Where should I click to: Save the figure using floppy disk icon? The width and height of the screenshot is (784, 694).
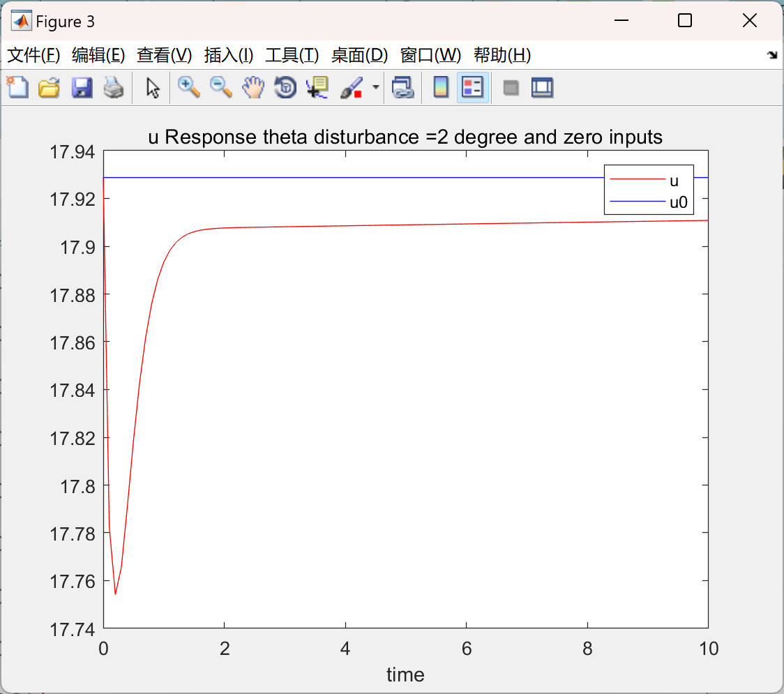tap(82, 87)
